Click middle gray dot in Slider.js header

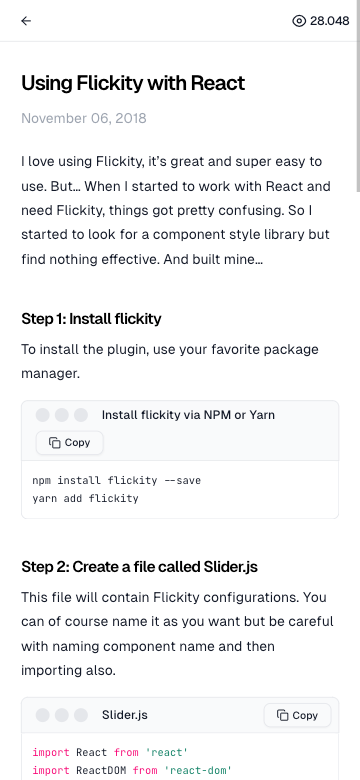[x=62, y=715]
